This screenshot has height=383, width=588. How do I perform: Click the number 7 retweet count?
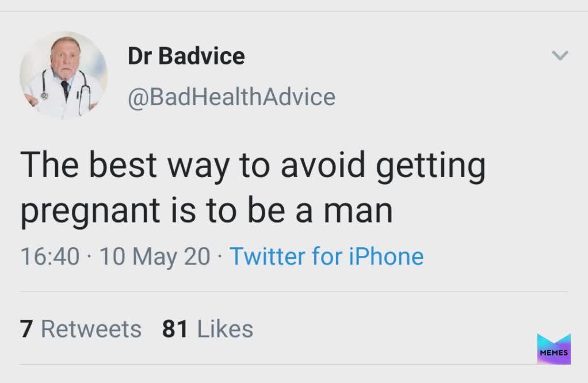pos(26,329)
